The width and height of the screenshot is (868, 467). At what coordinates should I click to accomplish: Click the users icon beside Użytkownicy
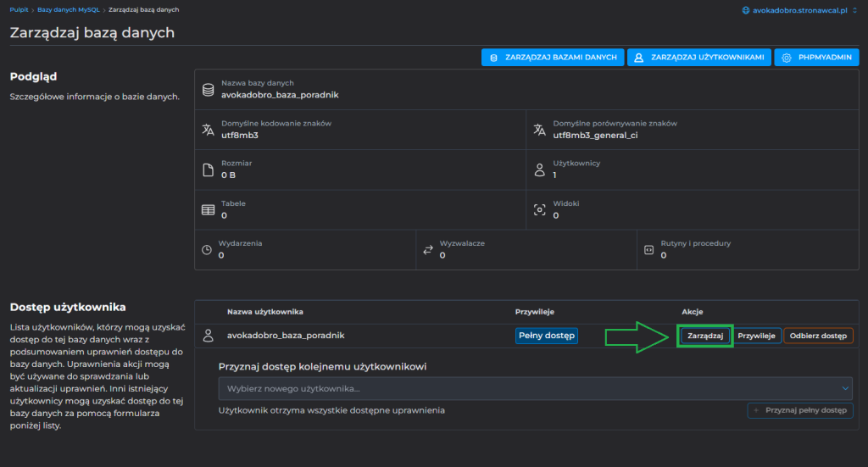click(539, 170)
